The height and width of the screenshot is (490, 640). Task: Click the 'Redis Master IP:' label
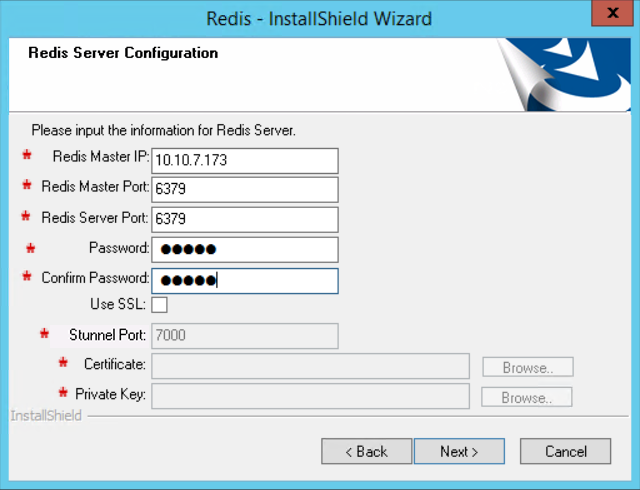pyautogui.click(x=101, y=156)
